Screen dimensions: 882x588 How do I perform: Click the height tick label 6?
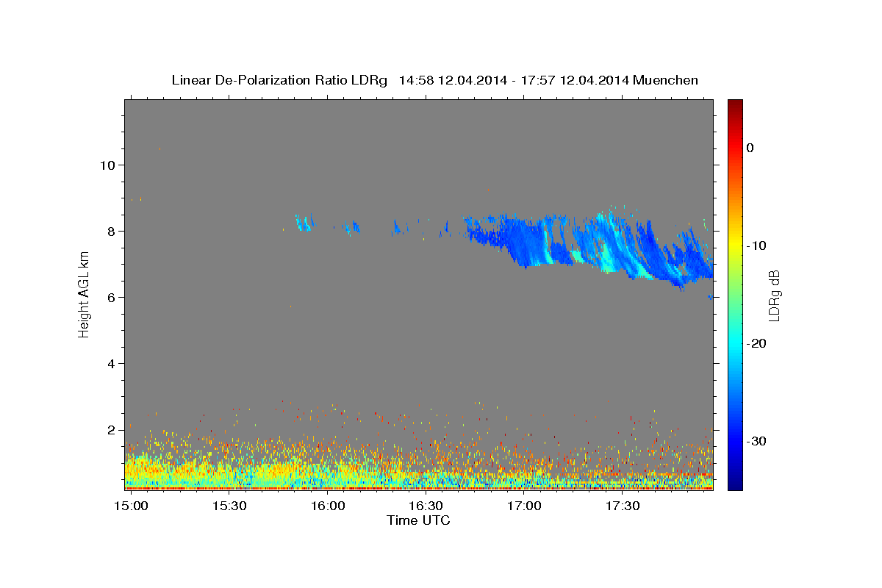pyautogui.click(x=110, y=297)
